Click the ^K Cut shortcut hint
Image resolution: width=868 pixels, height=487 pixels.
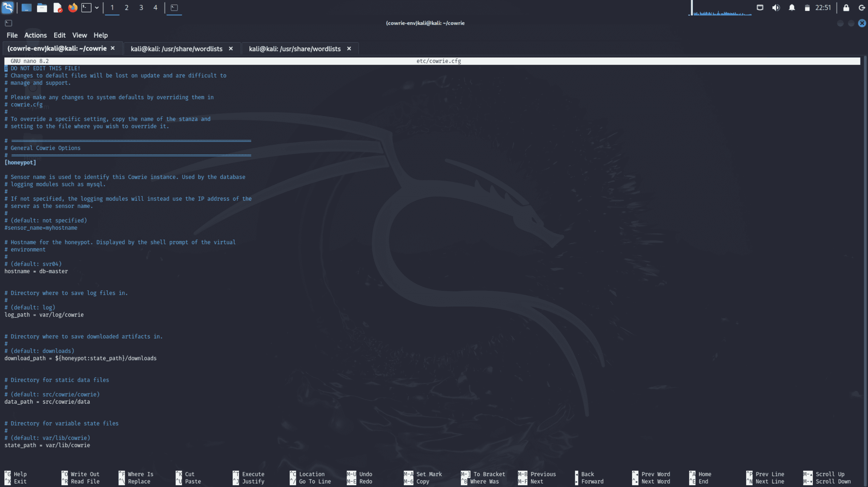(x=185, y=474)
